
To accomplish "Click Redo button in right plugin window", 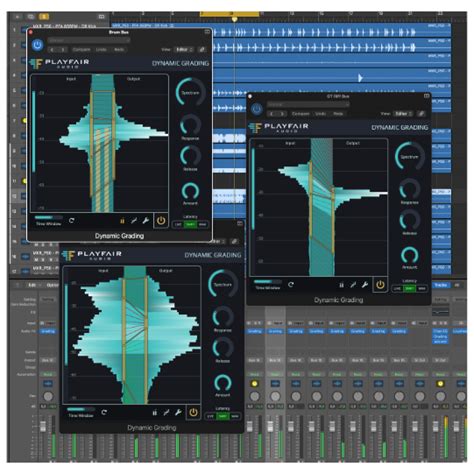I will pos(338,114).
